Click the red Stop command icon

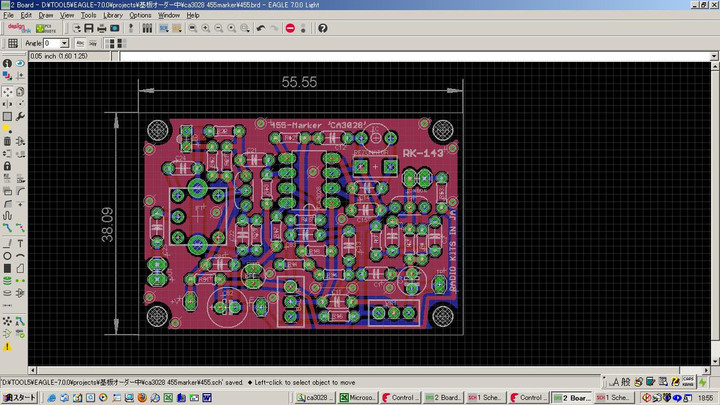[290, 28]
